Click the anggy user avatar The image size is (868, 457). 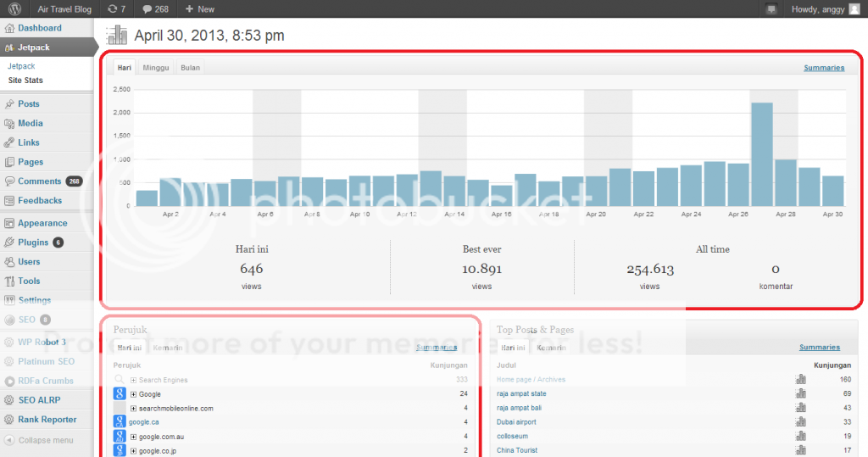coord(854,8)
